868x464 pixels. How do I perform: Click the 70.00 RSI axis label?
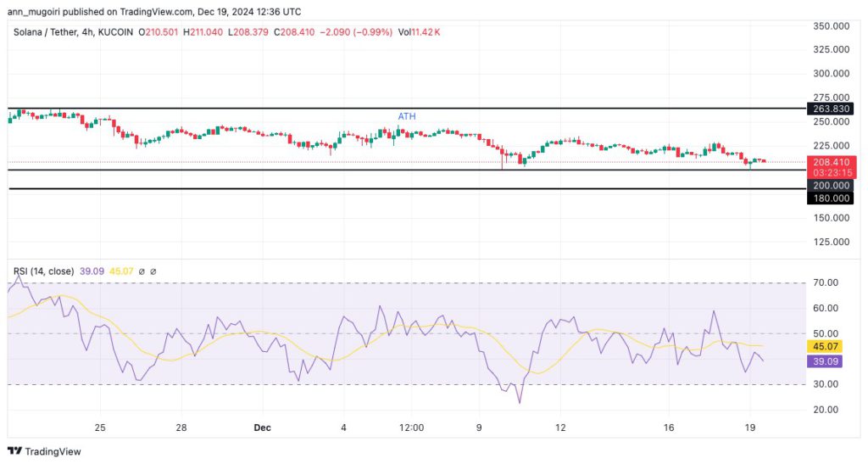pyautogui.click(x=826, y=282)
